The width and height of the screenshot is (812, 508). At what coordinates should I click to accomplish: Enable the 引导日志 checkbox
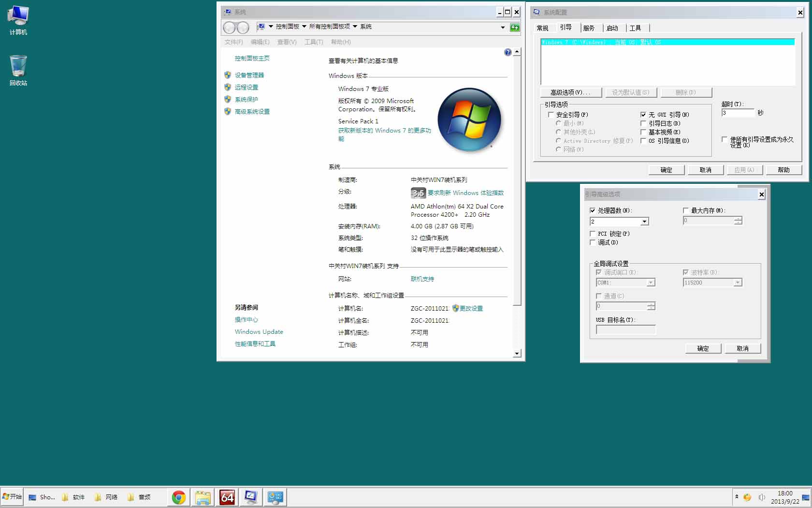click(x=643, y=123)
